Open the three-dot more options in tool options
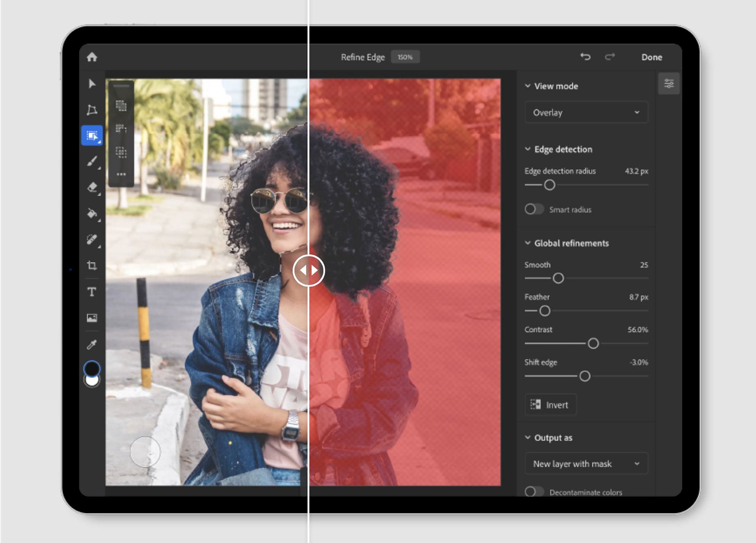 click(121, 174)
